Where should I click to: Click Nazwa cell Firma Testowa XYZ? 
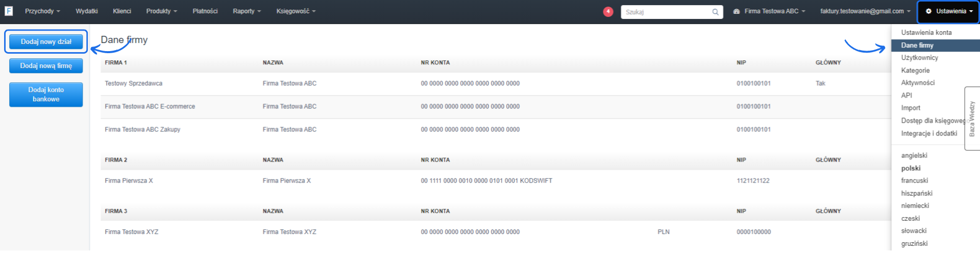click(289, 232)
